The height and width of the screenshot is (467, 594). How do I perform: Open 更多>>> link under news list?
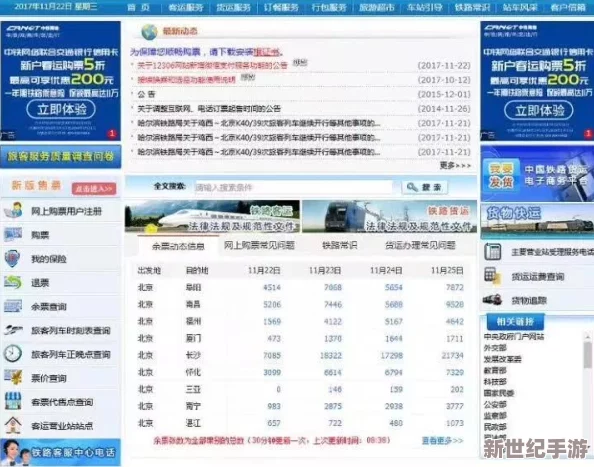[455, 166]
